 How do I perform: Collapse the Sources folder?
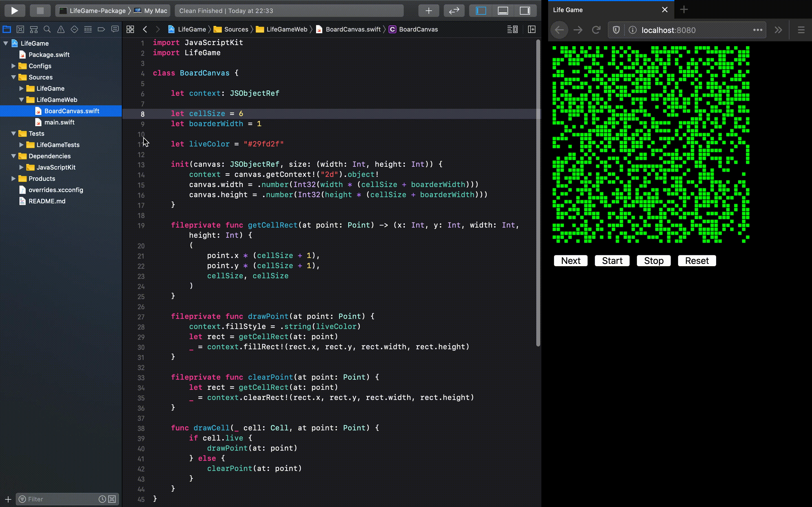[x=14, y=77]
